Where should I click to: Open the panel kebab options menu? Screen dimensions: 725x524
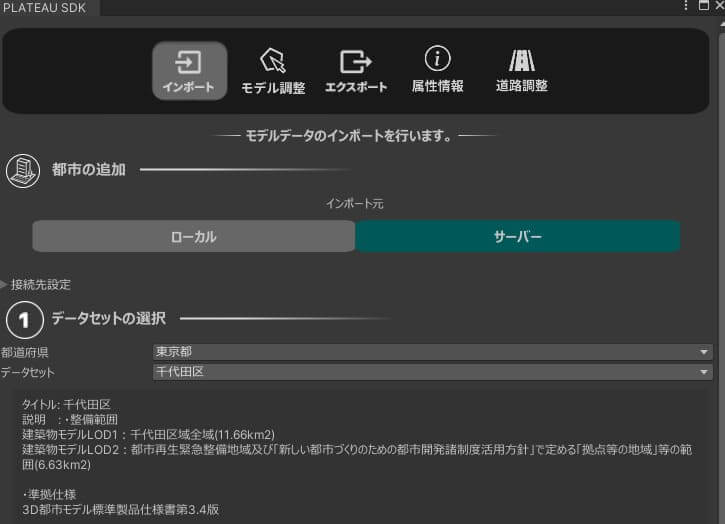(x=686, y=5)
